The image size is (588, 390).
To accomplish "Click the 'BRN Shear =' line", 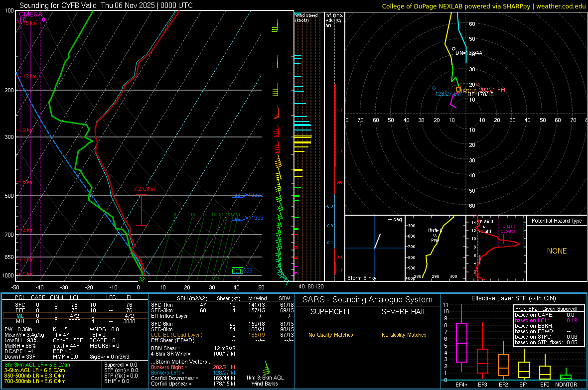I will [x=193, y=348].
